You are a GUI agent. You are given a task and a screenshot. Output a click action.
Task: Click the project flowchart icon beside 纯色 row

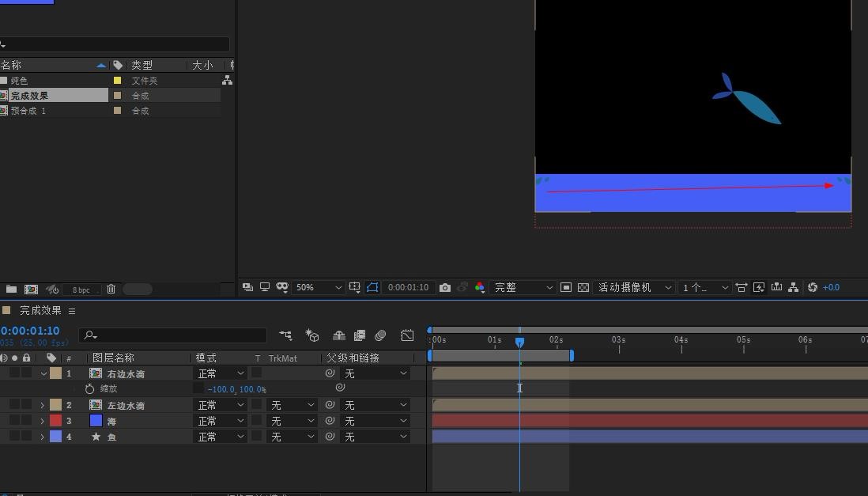(227, 81)
